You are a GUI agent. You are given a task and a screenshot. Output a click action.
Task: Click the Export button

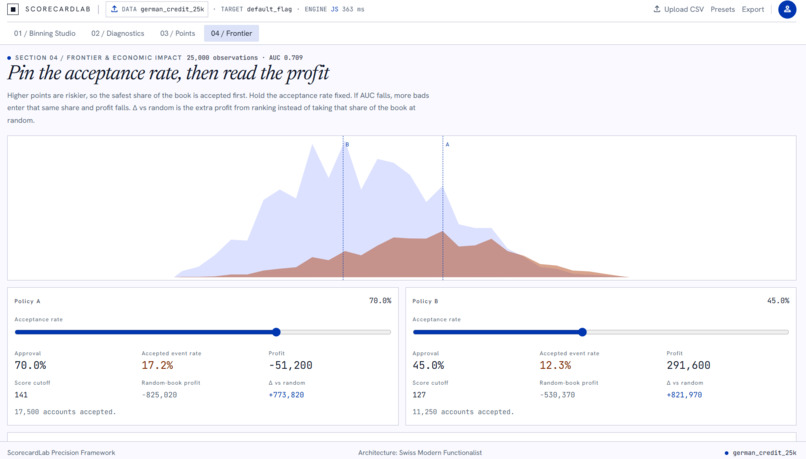pos(753,9)
